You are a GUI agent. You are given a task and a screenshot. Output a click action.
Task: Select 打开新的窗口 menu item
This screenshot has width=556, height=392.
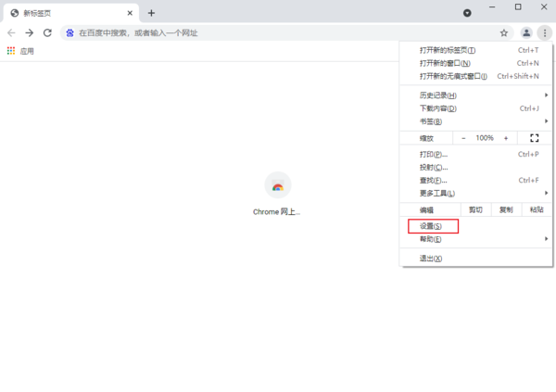[x=476, y=63]
